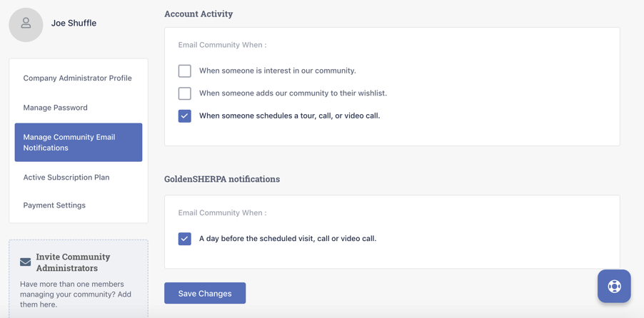Click the Invite Community Administrators heading
The image size is (644, 318).
(x=73, y=262)
